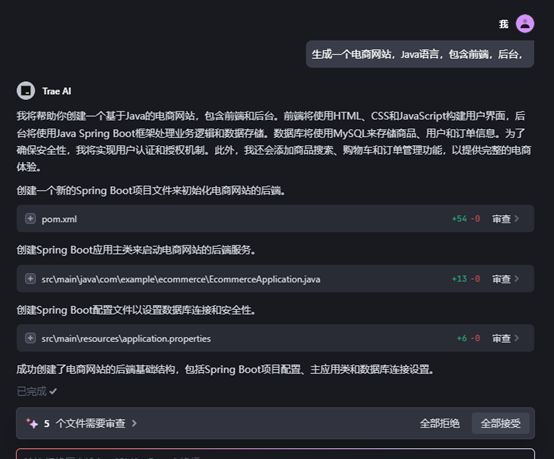Open the pom.xml file entry

(59, 219)
